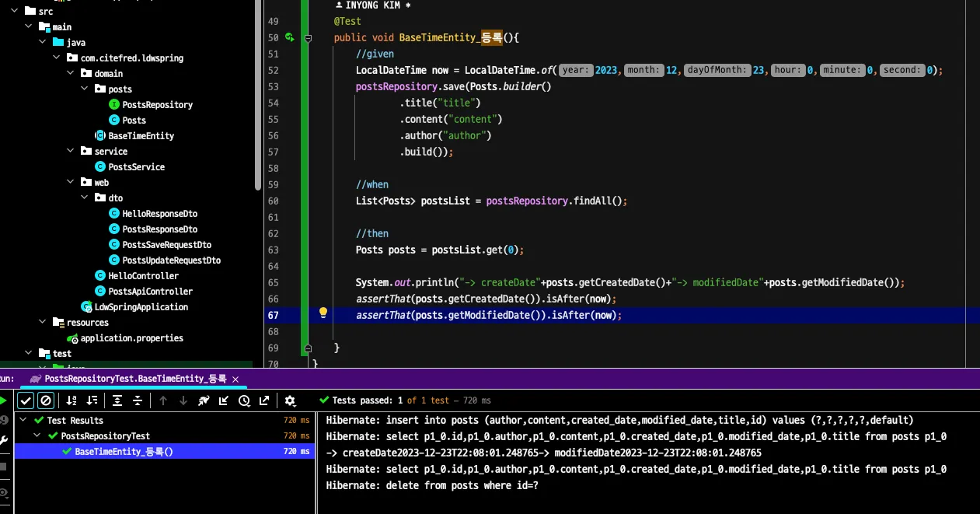Open PostsApiController in the project tree
Viewport: 980px width, 514px height.
(150, 292)
